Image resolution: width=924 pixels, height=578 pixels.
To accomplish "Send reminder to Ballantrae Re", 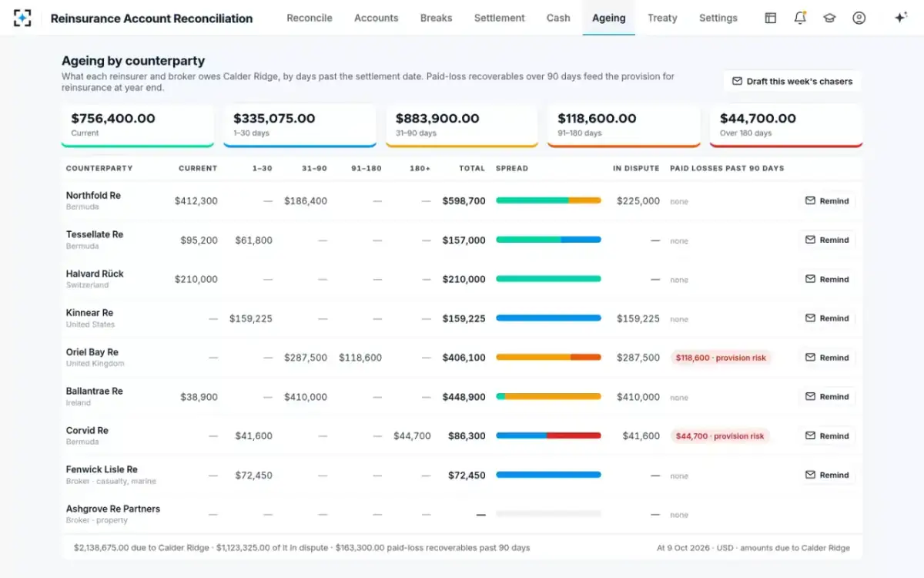I will (x=827, y=397).
